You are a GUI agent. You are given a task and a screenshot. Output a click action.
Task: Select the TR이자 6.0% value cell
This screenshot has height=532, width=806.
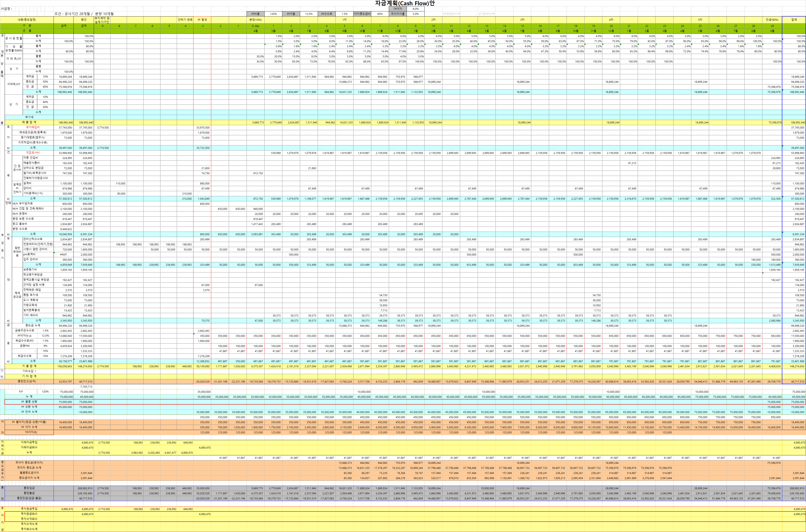pos(415,9)
